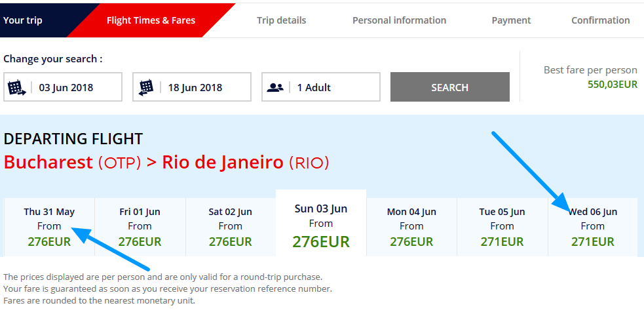644x316 pixels.
Task: Click the return date calendar icon
Action: pyautogui.click(x=146, y=87)
